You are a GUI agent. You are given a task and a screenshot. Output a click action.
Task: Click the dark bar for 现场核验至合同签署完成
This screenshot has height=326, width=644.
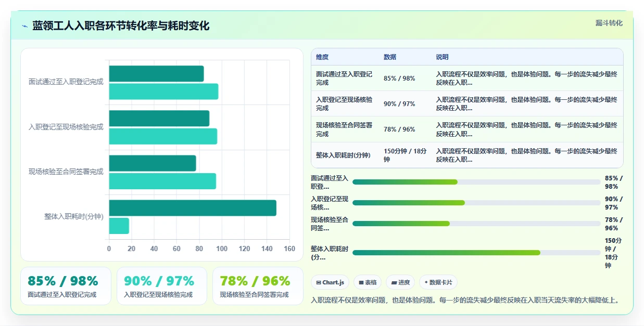[153, 163]
